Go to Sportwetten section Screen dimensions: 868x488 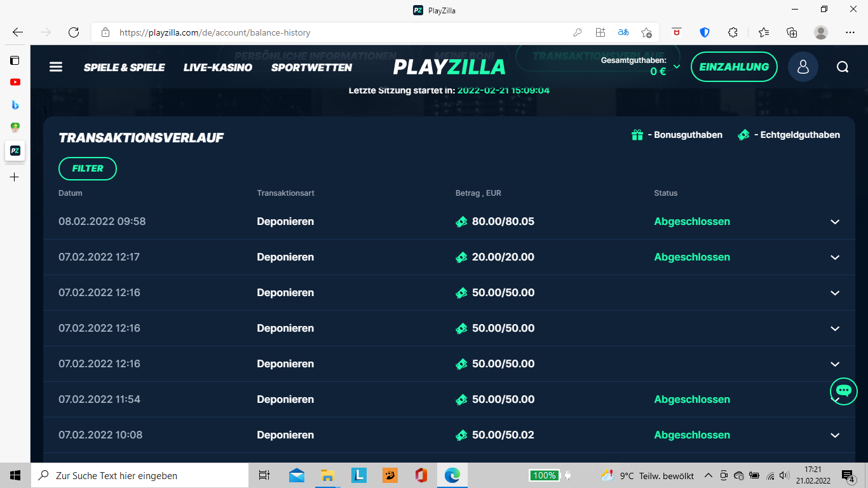click(311, 67)
